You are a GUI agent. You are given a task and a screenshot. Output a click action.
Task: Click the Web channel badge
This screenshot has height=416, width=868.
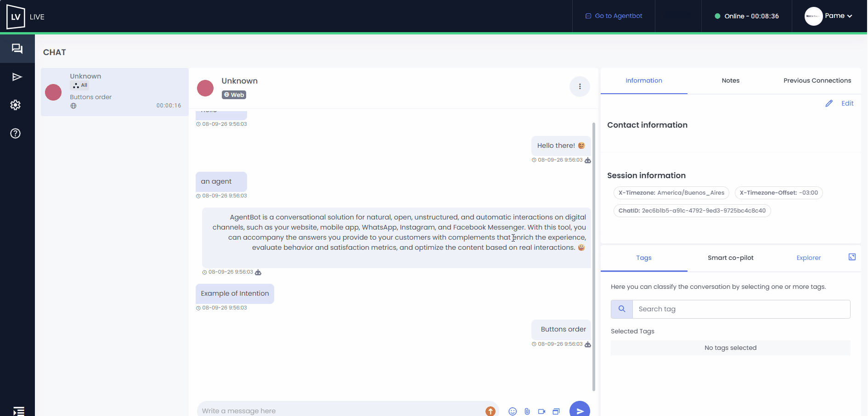pyautogui.click(x=234, y=95)
